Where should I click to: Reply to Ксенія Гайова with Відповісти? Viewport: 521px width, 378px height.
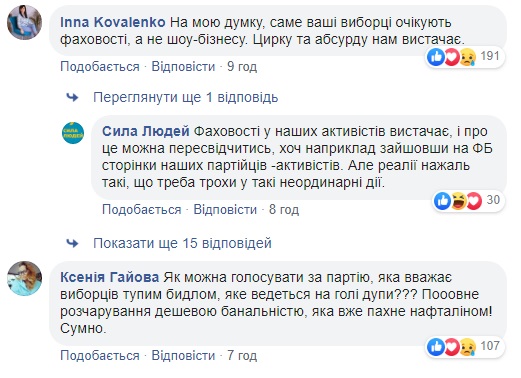[183, 356]
